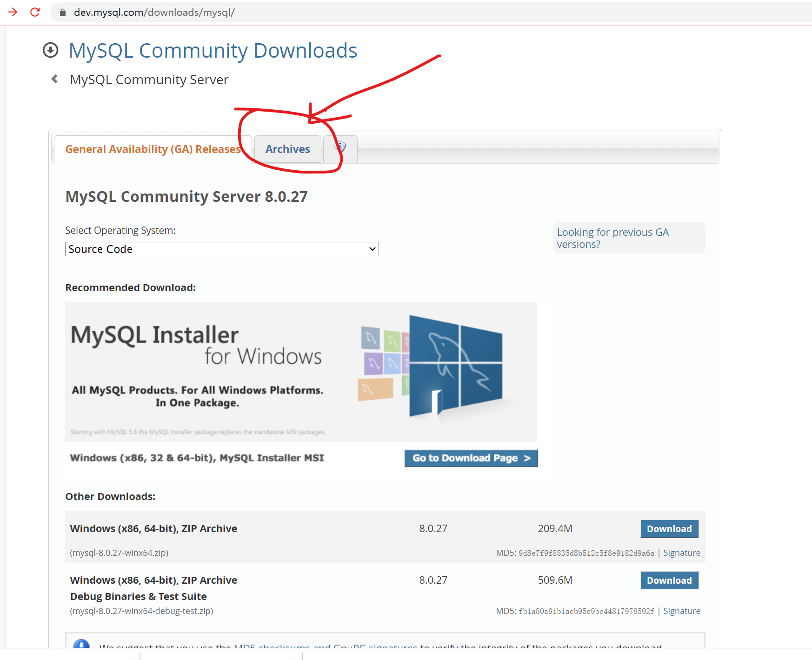
Task: Click the download circle icon beside page title
Action: (51, 50)
